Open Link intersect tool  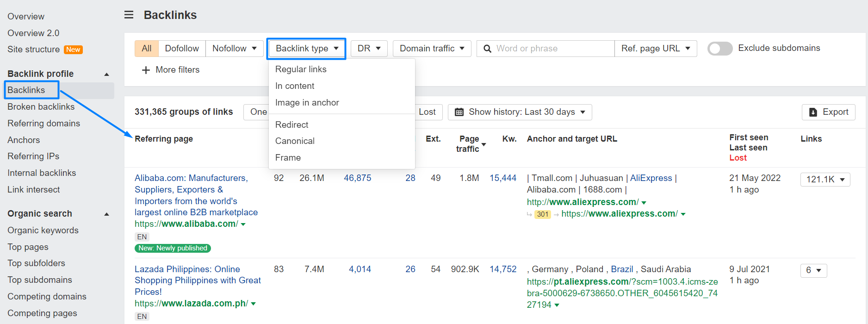tap(33, 190)
